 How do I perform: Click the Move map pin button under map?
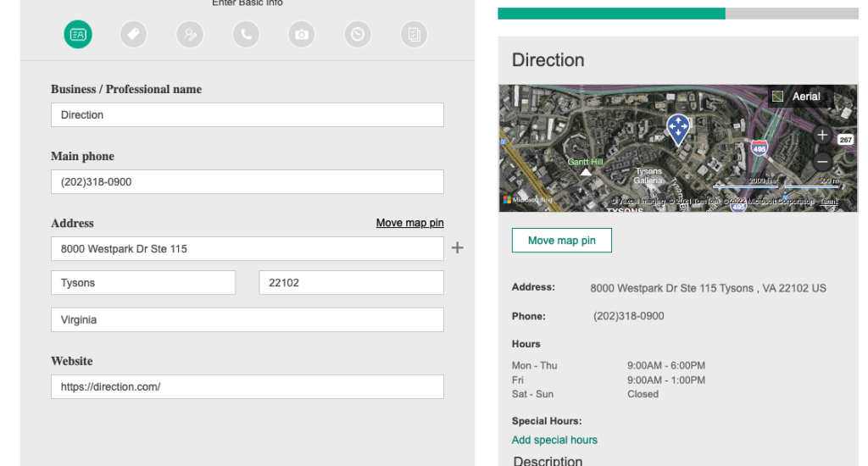coord(561,241)
